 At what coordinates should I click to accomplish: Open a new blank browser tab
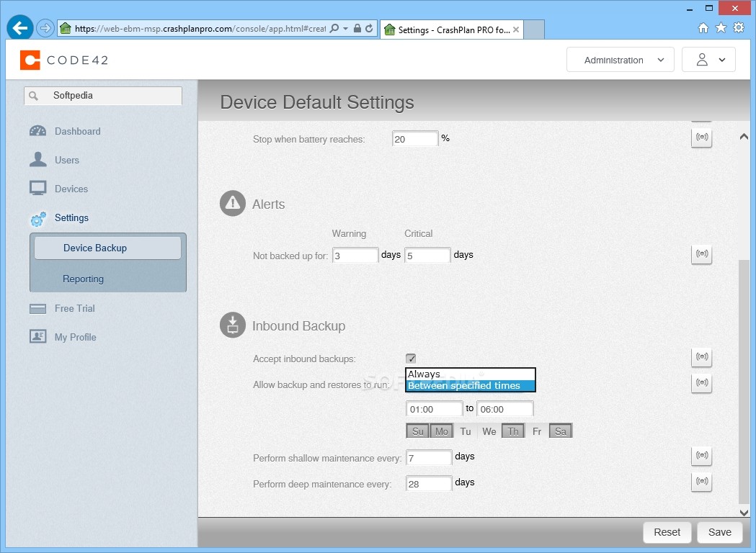[x=534, y=30]
